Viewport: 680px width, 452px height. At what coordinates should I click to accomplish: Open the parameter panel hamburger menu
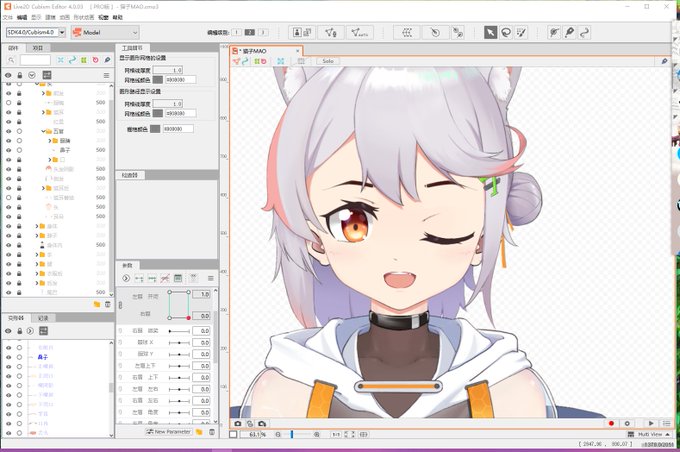click(x=211, y=278)
